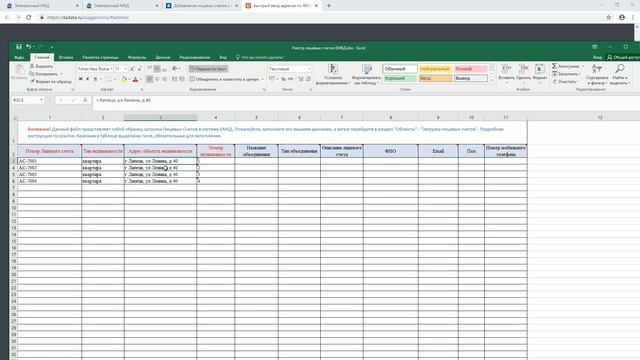Decrease decimal places
Image resolution: width=640 pixels, height=360 pixels.
click(x=308, y=79)
